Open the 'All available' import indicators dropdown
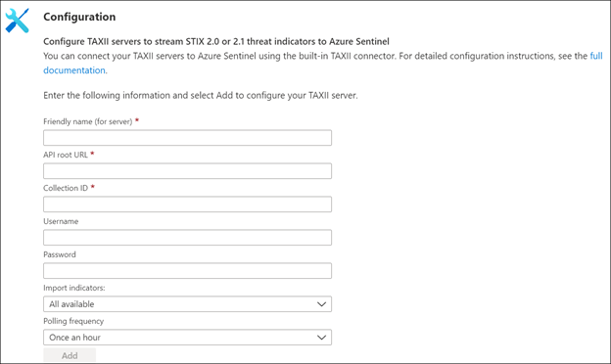 pyautogui.click(x=187, y=304)
